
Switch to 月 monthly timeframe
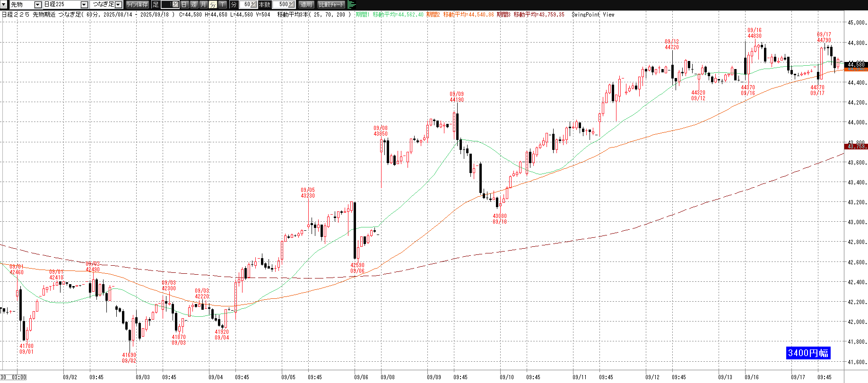(203, 5)
